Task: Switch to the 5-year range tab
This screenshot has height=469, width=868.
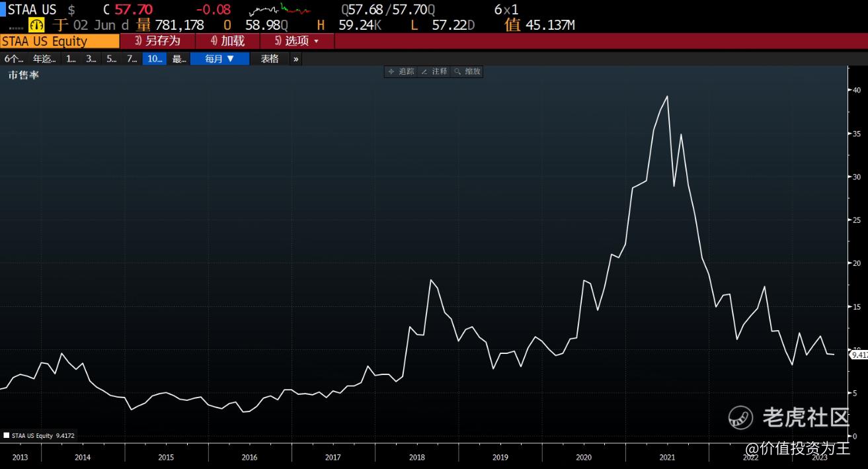Action: point(112,59)
